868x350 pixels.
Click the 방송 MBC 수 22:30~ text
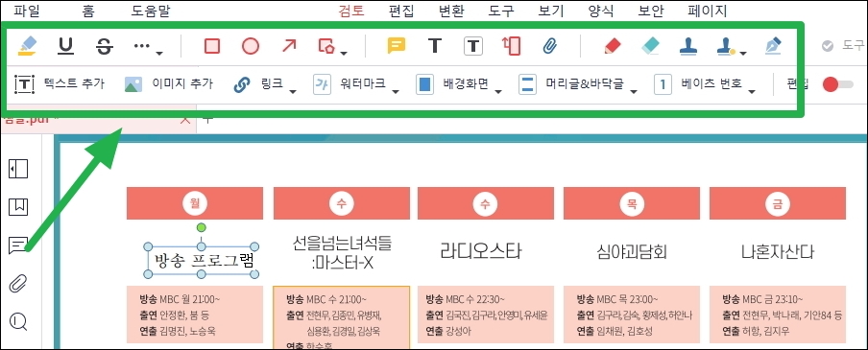click(x=465, y=299)
